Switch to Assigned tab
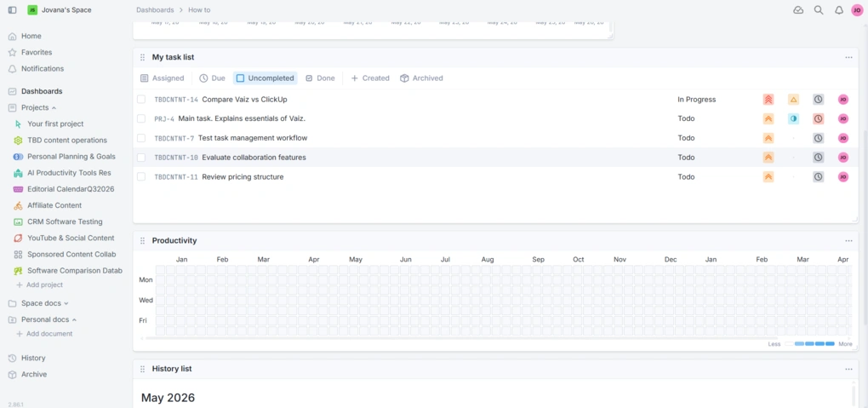The height and width of the screenshot is (408, 868). point(163,78)
